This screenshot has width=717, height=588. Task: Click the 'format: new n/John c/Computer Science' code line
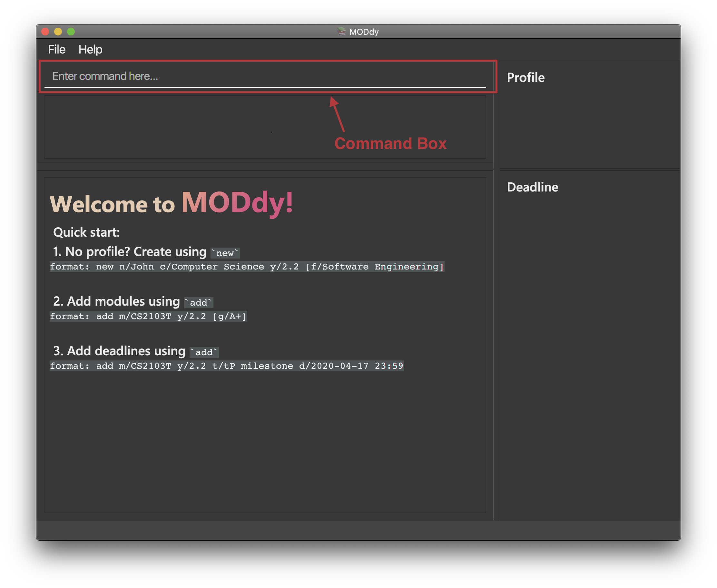click(x=247, y=267)
